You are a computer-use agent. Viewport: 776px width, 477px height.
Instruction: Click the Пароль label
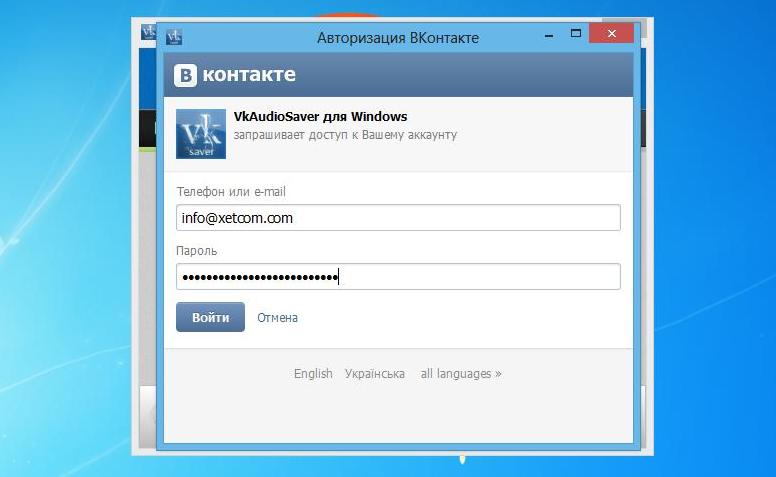pyautogui.click(x=196, y=251)
